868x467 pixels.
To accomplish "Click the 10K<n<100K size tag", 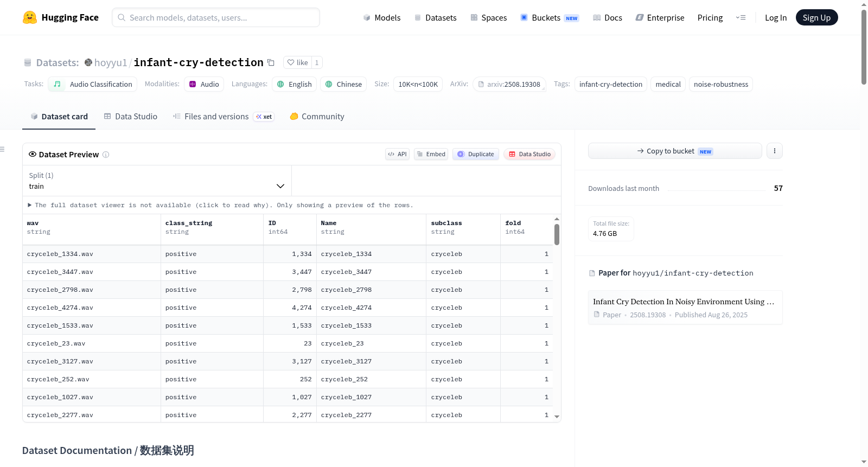I will pyautogui.click(x=418, y=84).
